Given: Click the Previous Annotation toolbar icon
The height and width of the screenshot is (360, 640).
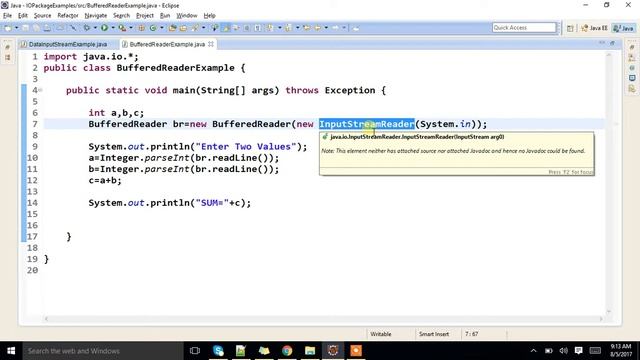Looking at the screenshot, I should 288,28.
